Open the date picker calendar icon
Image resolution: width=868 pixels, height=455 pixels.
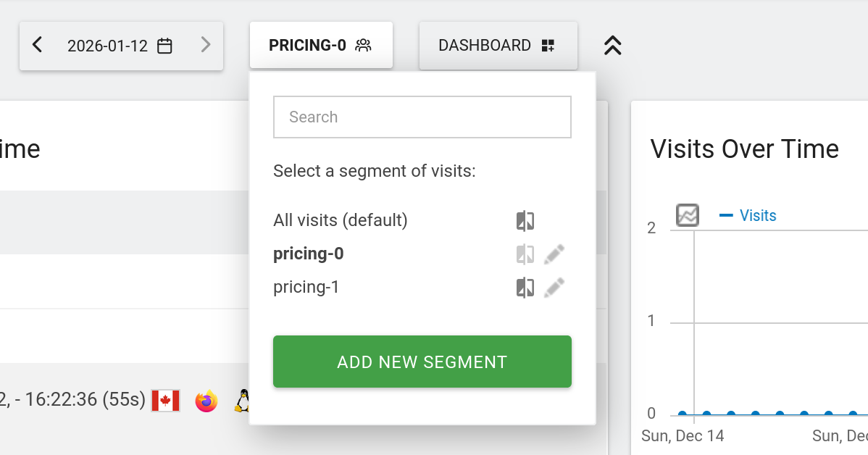click(164, 44)
